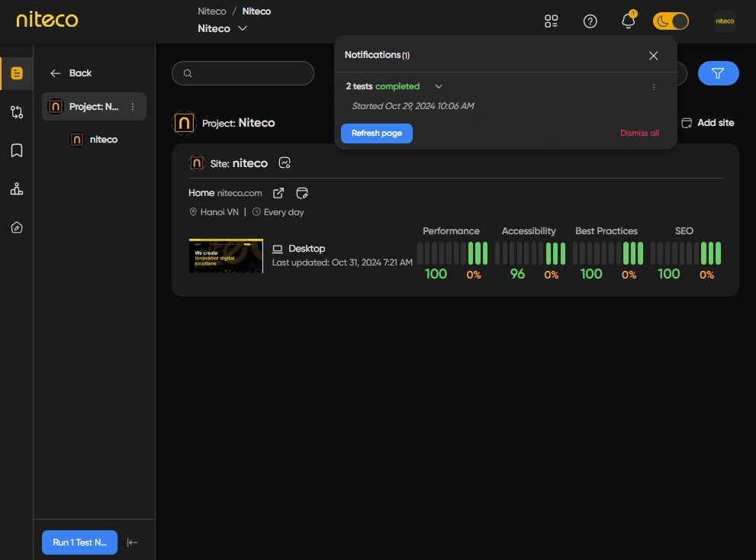
Task: Close the Notifications panel
Action: (x=653, y=56)
